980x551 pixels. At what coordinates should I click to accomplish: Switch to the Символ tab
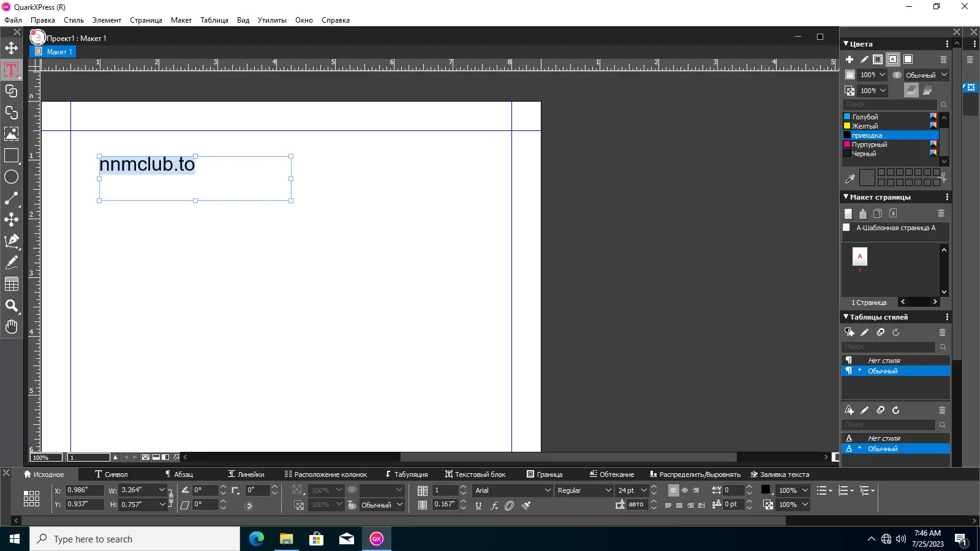pyautogui.click(x=111, y=474)
